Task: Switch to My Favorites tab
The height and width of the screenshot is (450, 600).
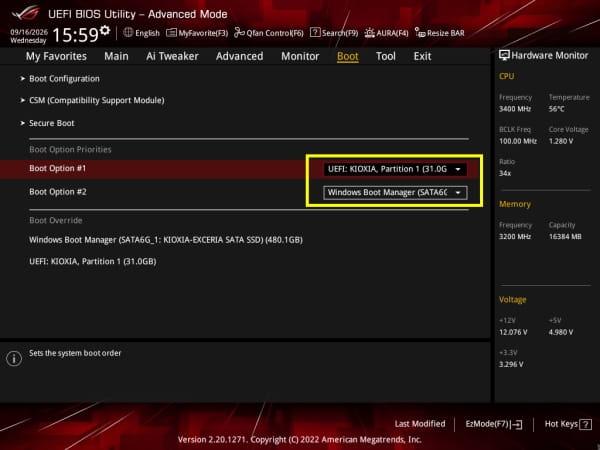Action: (56, 56)
